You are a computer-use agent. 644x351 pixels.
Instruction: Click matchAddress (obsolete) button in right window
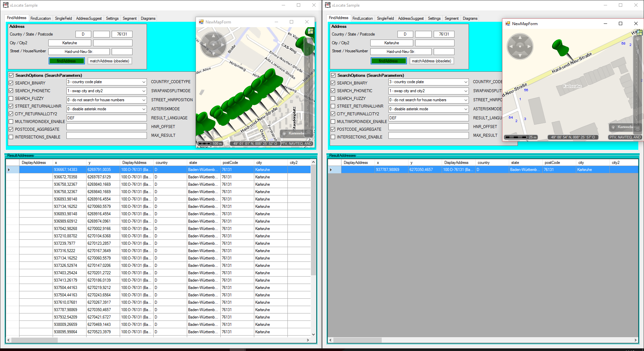pyautogui.click(x=431, y=61)
